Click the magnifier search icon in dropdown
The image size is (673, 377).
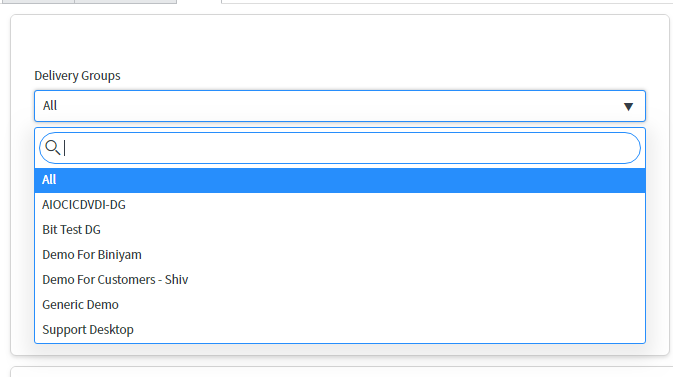[52, 147]
